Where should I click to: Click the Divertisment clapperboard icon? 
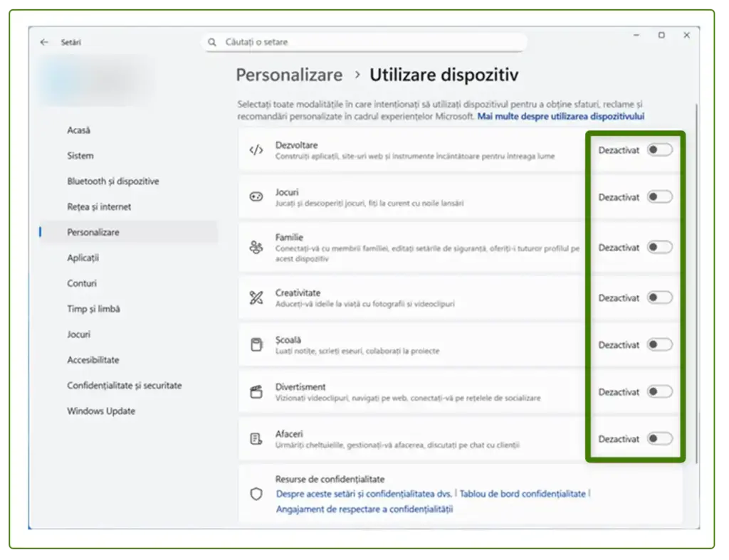click(x=256, y=391)
